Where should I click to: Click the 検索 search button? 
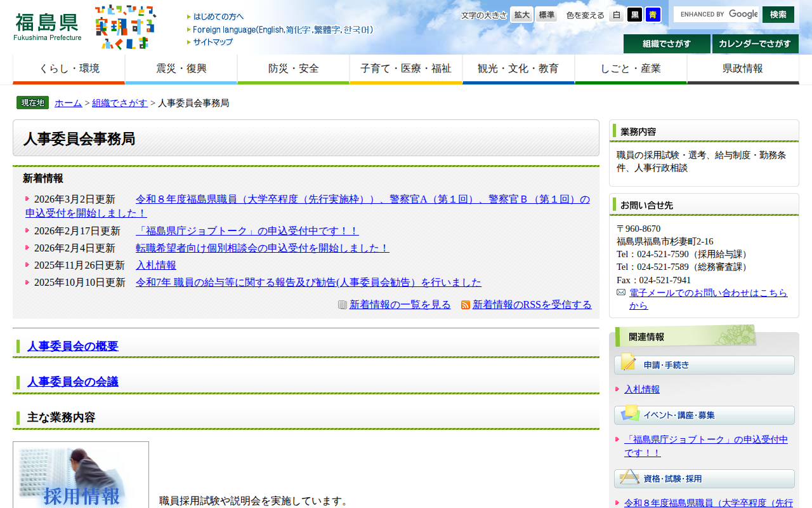(x=778, y=14)
